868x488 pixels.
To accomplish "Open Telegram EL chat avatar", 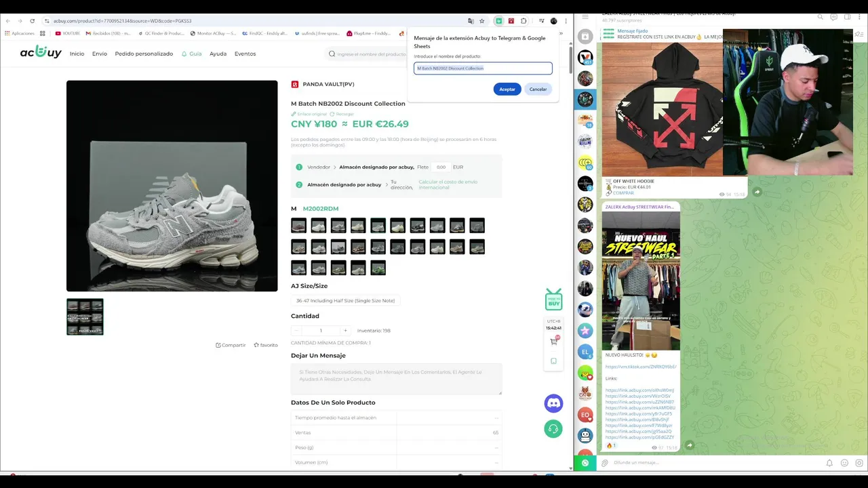I will coord(585,352).
